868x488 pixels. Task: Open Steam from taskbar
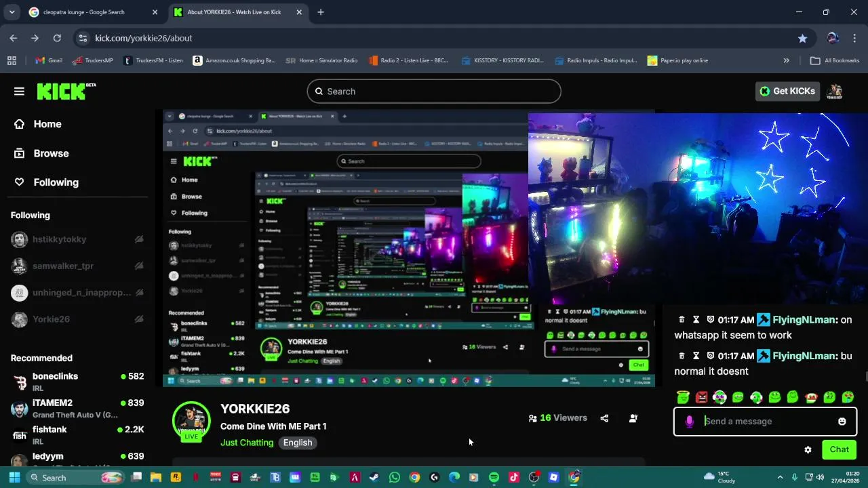pyautogui.click(x=374, y=477)
